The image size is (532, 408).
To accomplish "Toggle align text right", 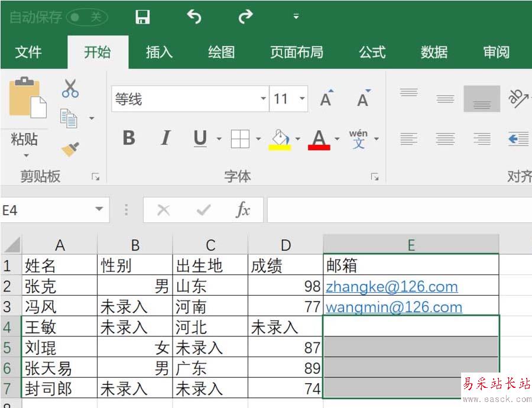I will coord(482,139).
